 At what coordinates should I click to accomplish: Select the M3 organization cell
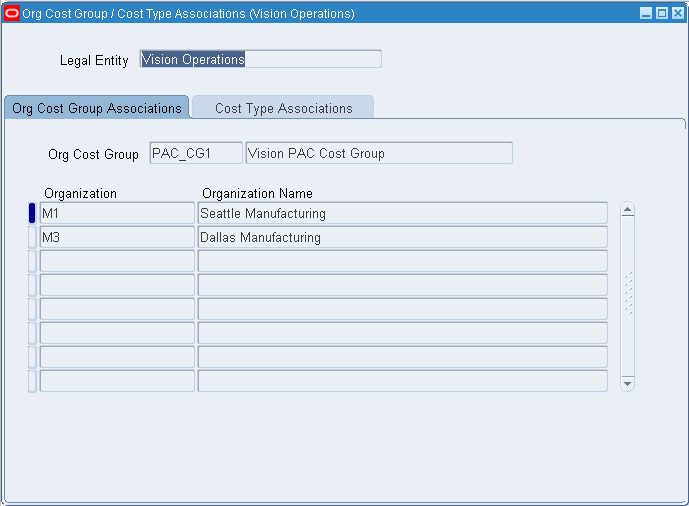(117, 237)
